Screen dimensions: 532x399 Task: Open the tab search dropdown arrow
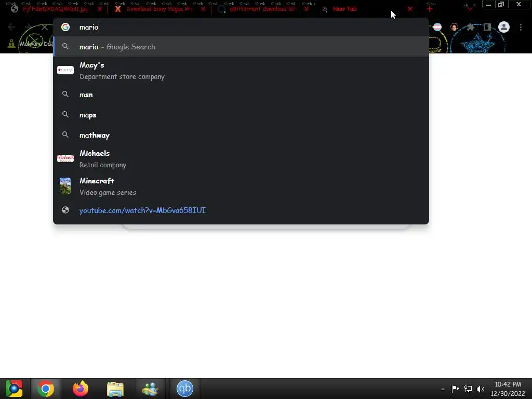pos(470,8)
